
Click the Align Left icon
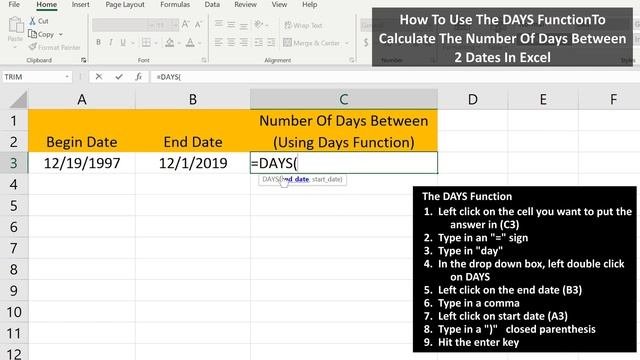point(219,42)
